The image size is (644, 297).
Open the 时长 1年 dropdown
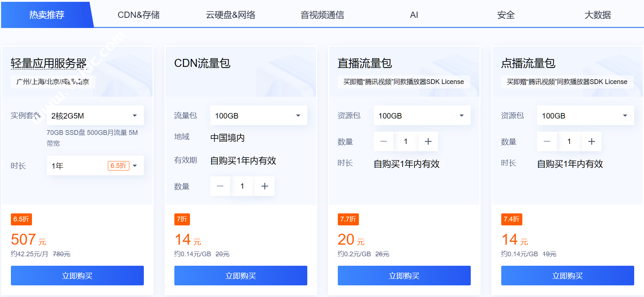tap(95, 166)
